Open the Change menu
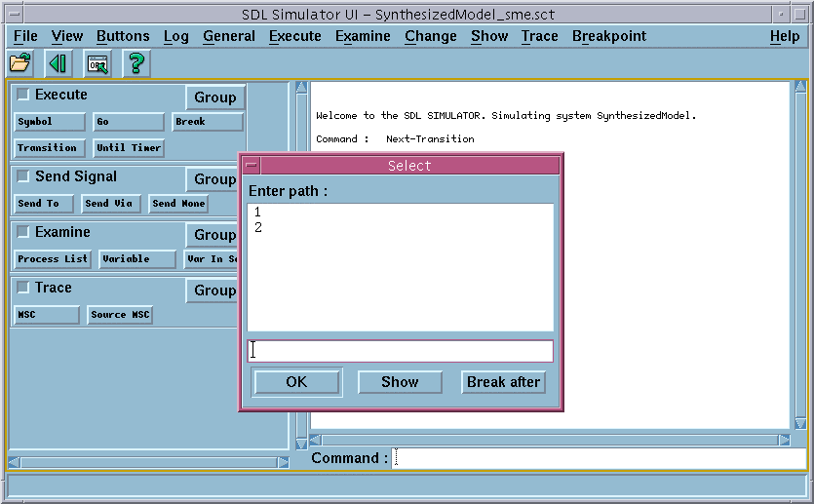814x504 pixels. (431, 36)
